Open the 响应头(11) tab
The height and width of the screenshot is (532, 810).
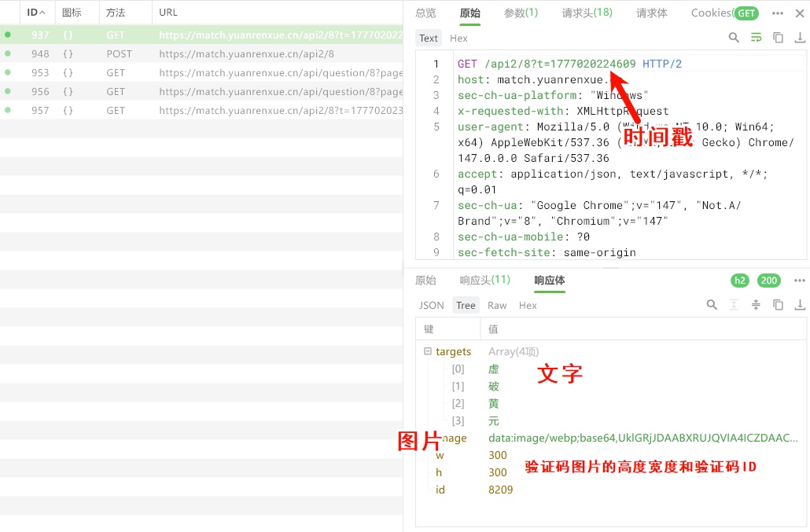click(x=485, y=281)
